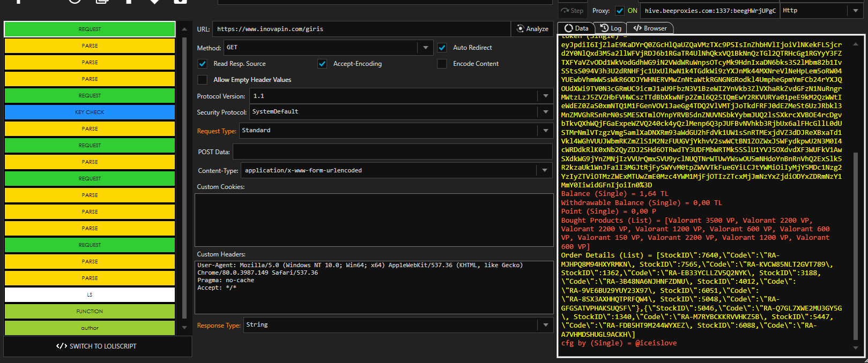Disable the Proxy ON checkbox
The width and height of the screenshot is (868, 363).
[x=620, y=11]
